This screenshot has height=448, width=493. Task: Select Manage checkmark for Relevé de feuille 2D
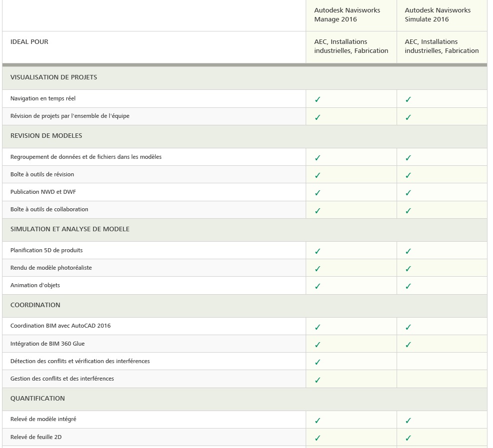coord(318,438)
